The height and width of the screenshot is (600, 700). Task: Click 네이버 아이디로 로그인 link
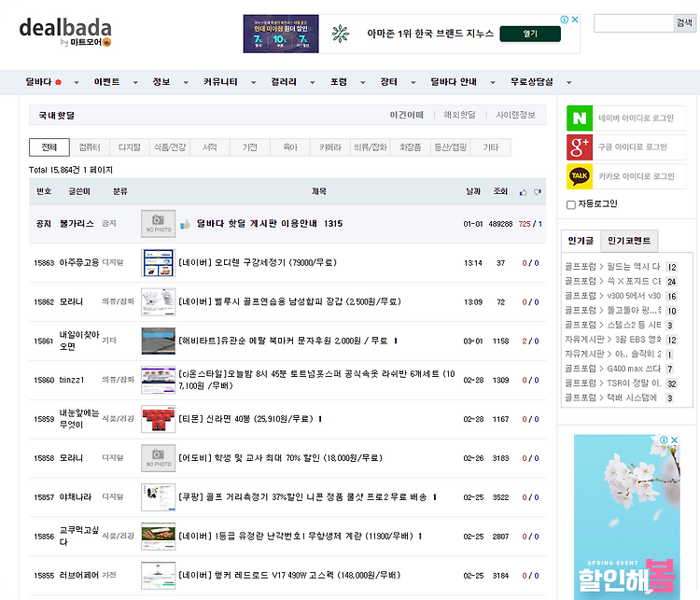[x=636, y=119]
